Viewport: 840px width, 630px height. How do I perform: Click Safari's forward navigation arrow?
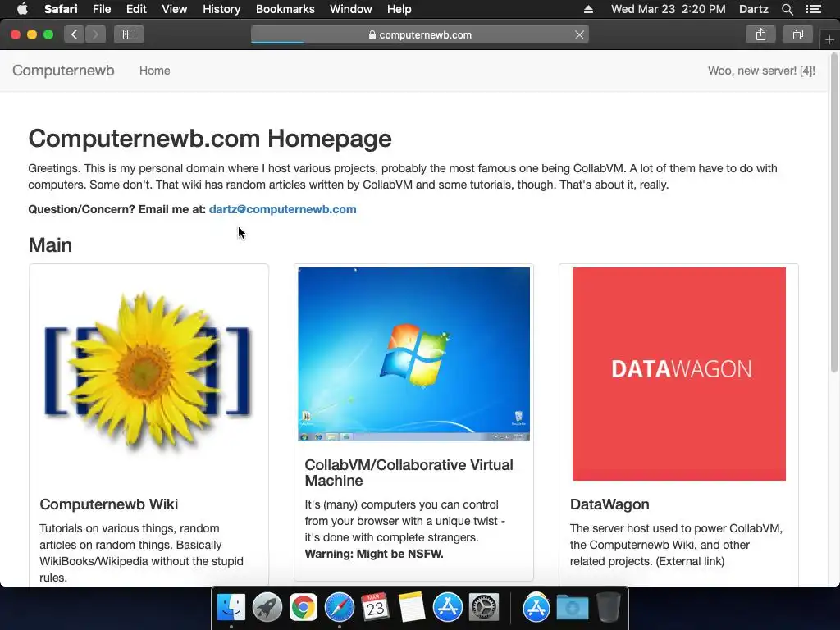click(x=95, y=34)
